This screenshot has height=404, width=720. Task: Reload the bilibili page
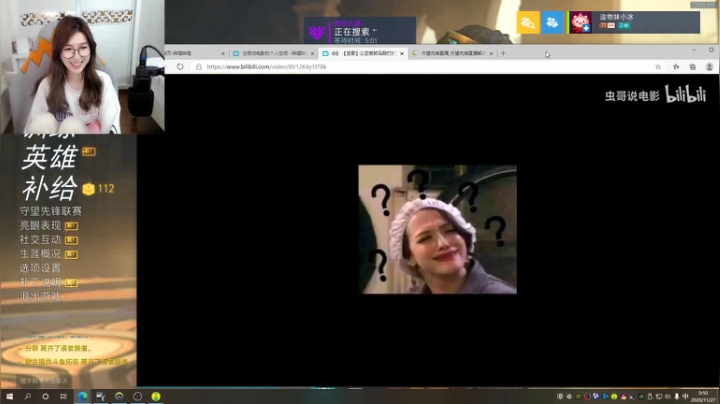180,67
